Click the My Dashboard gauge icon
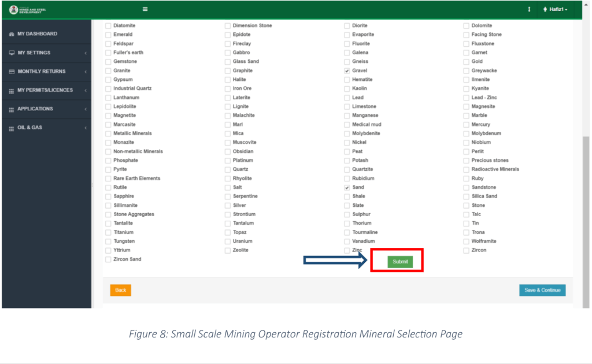 [12, 34]
